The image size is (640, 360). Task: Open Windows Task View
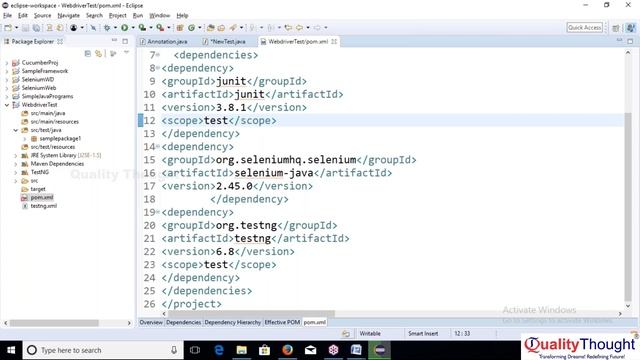pyautogui.click(x=195, y=350)
